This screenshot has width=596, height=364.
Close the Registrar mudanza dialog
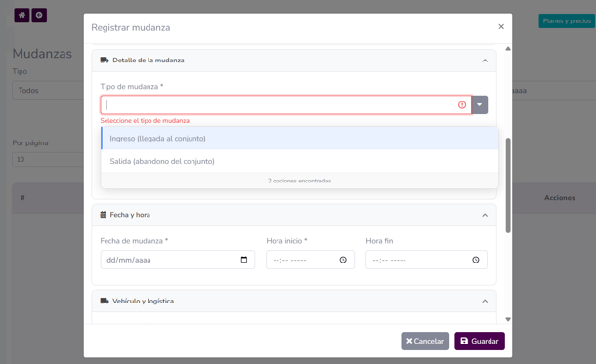click(x=501, y=26)
